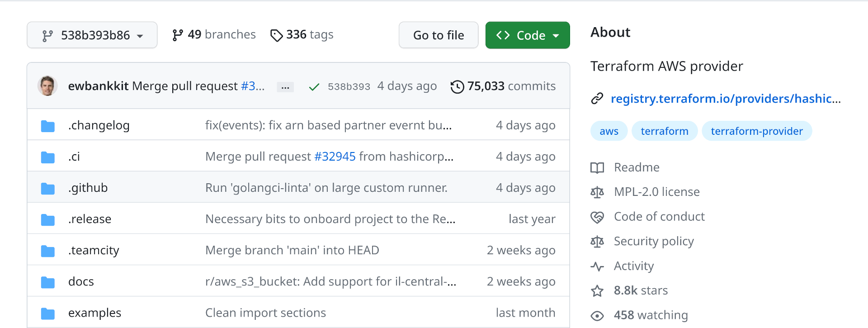This screenshot has width=868, height=328.
Task: Open the 'fix(events): fix arn based' commit message
Action: pyautogui.click(x=329, y=125)
